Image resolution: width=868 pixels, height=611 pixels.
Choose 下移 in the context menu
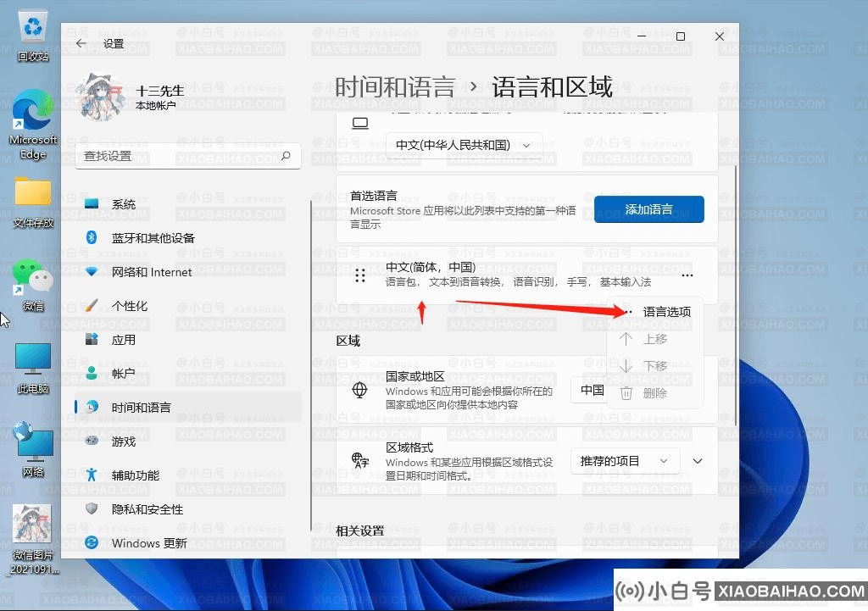[x=655, y=366]
